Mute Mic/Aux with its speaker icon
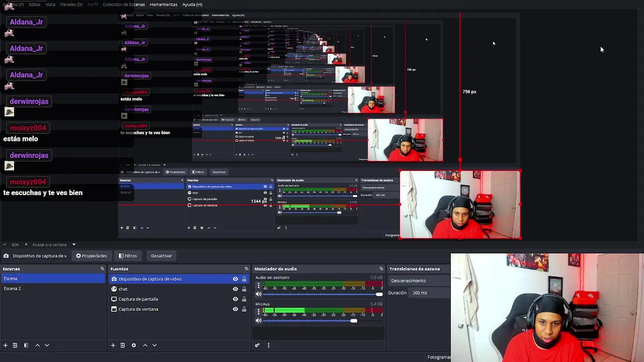644x362 pixels. click(x=259, y=321)
